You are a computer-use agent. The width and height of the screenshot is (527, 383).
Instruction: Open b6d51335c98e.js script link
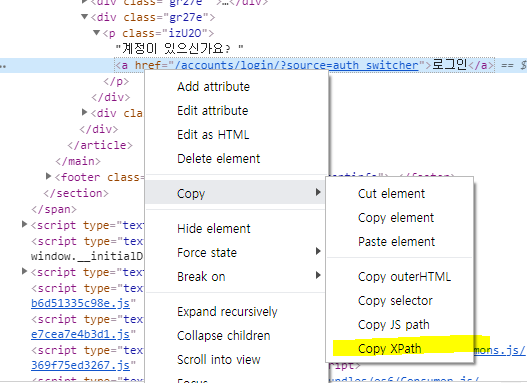pyautogui.click(x=80, y=303)
